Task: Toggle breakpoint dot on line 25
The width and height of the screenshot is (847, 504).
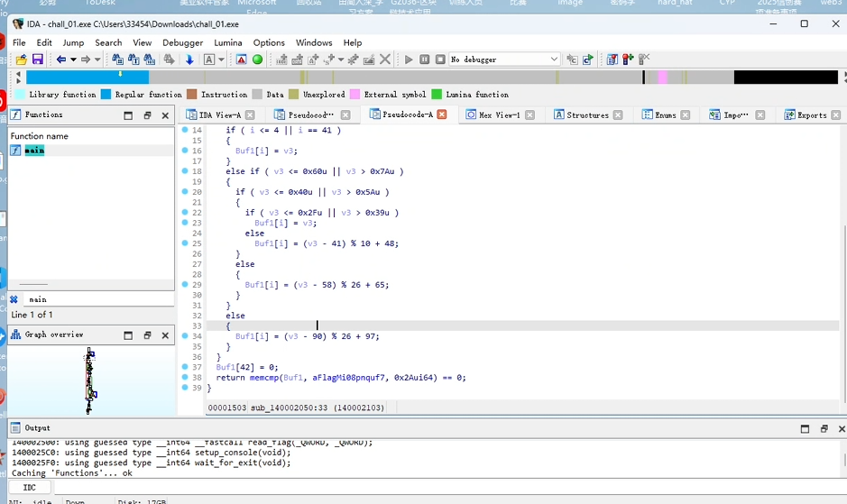Action: (185, 243)
